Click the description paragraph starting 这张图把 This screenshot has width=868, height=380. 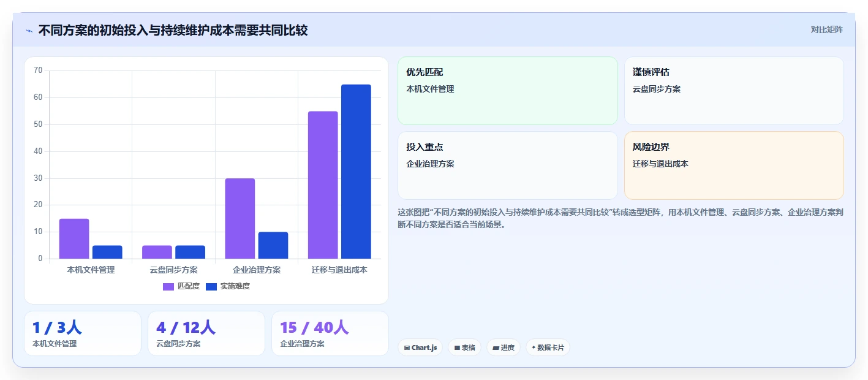click(621, 218)
